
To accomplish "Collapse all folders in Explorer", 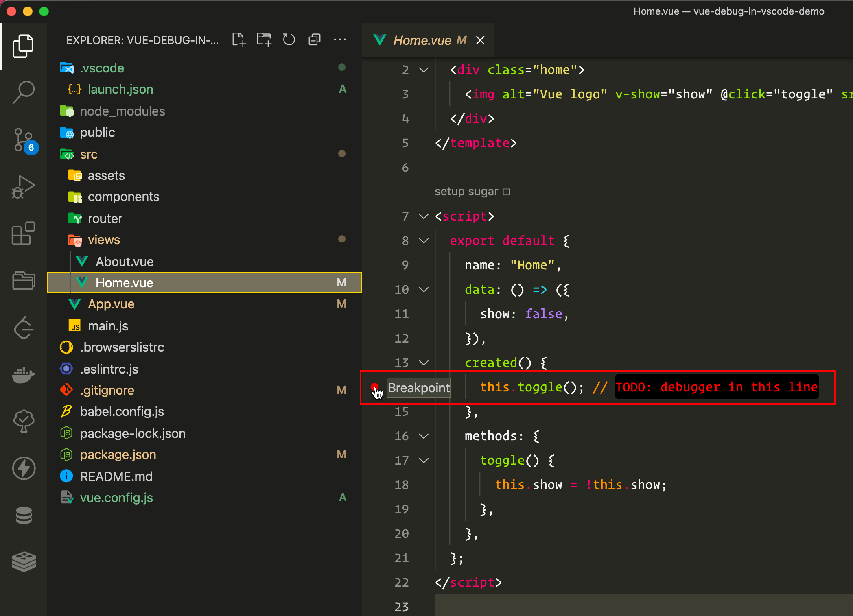I will [x=314, y=40].
